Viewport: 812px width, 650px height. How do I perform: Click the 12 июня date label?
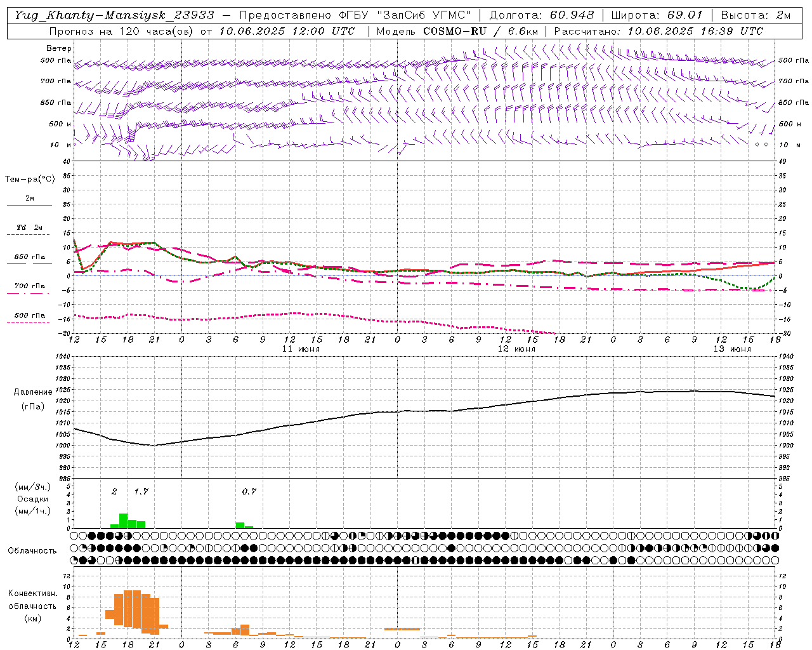pos(516,349)
